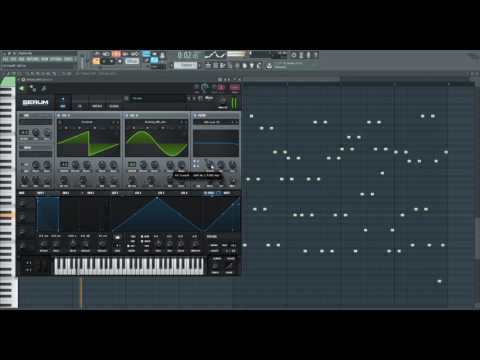Toggle Pattern/Song mode button in transport
This screenshot has width=480, height=360.
[x=96, y=61]
